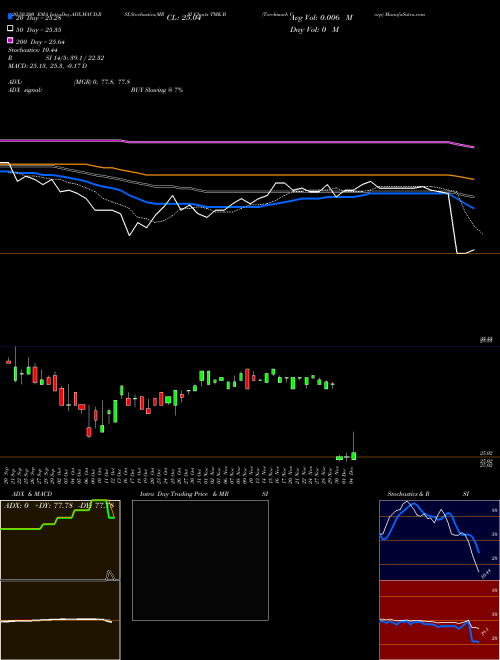Select the '200 Day = 25.64' legend text

point(41,42)
